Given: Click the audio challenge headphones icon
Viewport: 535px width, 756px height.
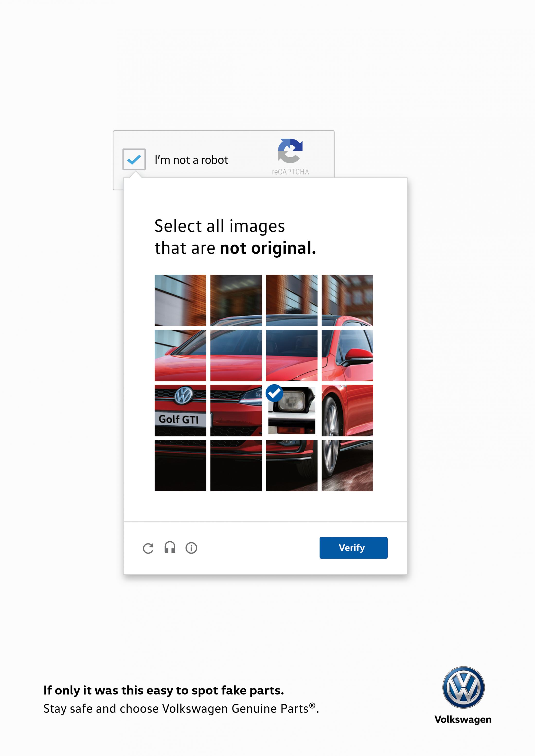Looking at the screenshot, I should (170, 548).
